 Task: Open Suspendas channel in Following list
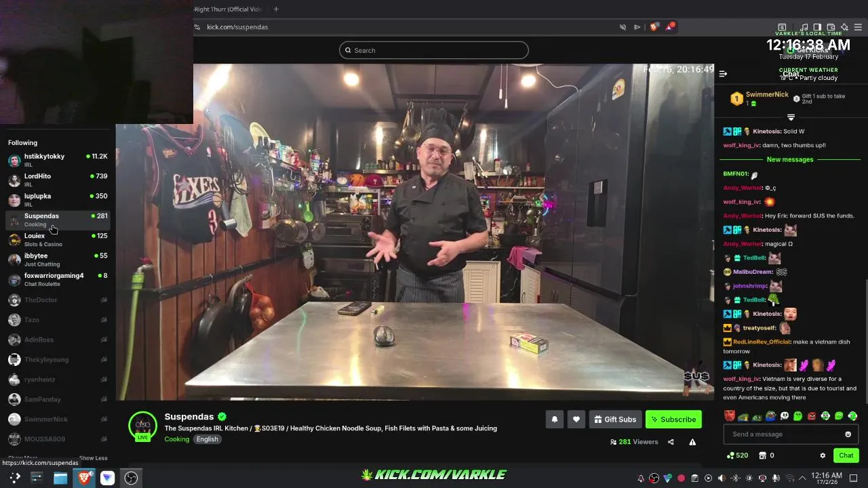58,220
